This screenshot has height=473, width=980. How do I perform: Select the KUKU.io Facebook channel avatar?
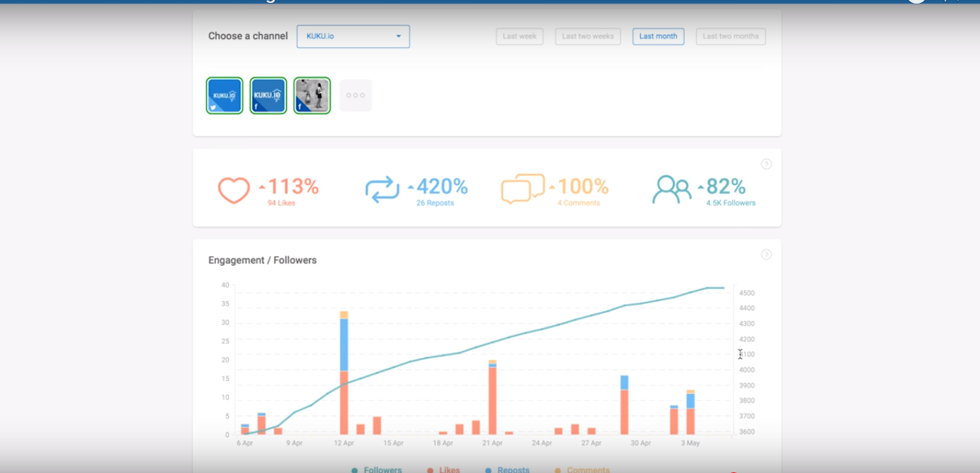click(x=268, y=94)
